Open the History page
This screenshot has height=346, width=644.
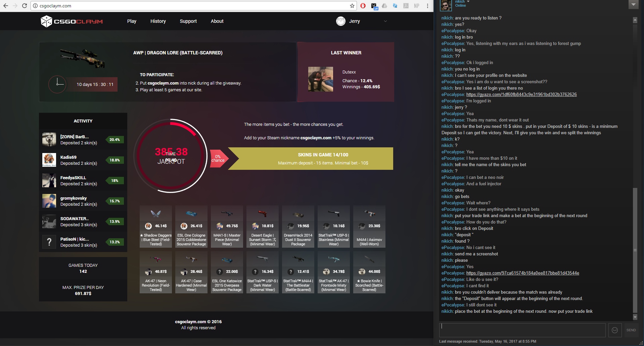(x=158, y=21)
